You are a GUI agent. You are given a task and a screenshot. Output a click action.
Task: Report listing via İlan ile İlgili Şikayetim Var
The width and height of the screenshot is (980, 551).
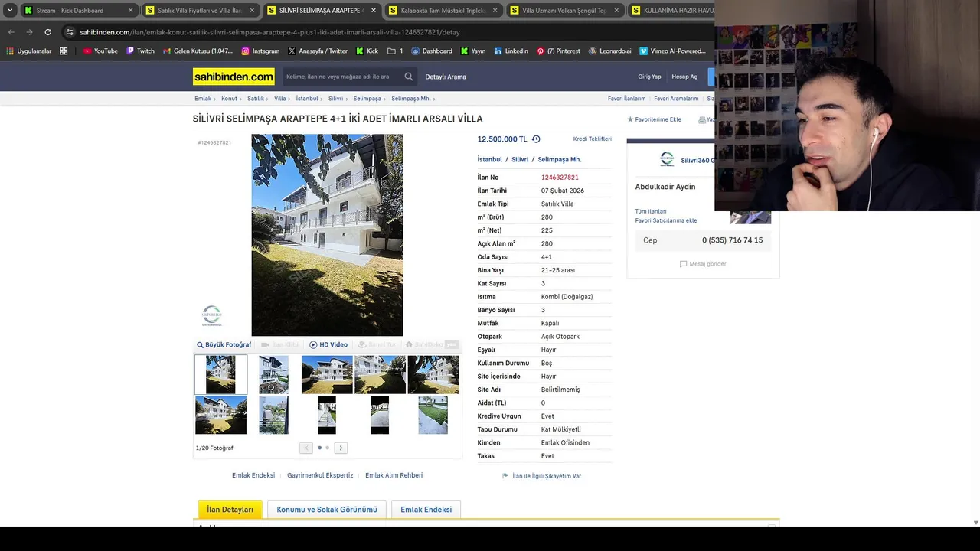pos(542,476)
